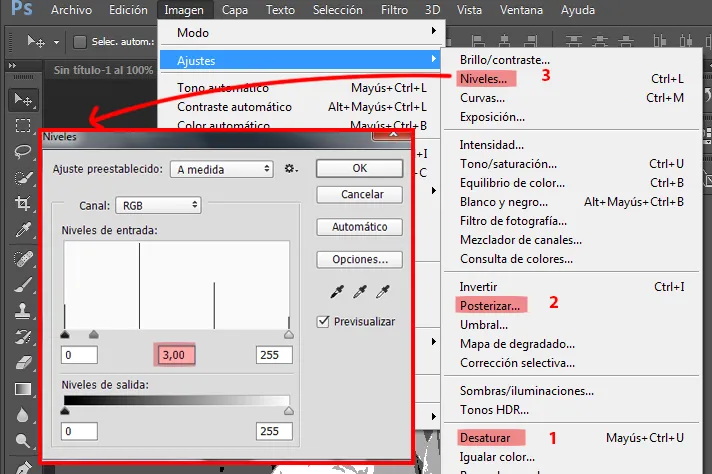712x474 pixels.
Task: Open the Vista menu
Action: point(469,10)
